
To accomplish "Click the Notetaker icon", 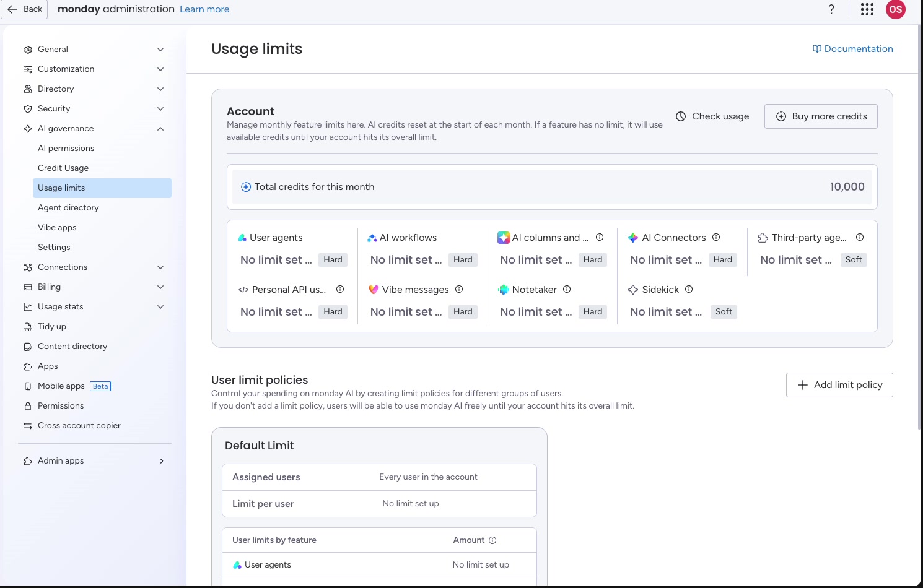I will coord(504,290).
